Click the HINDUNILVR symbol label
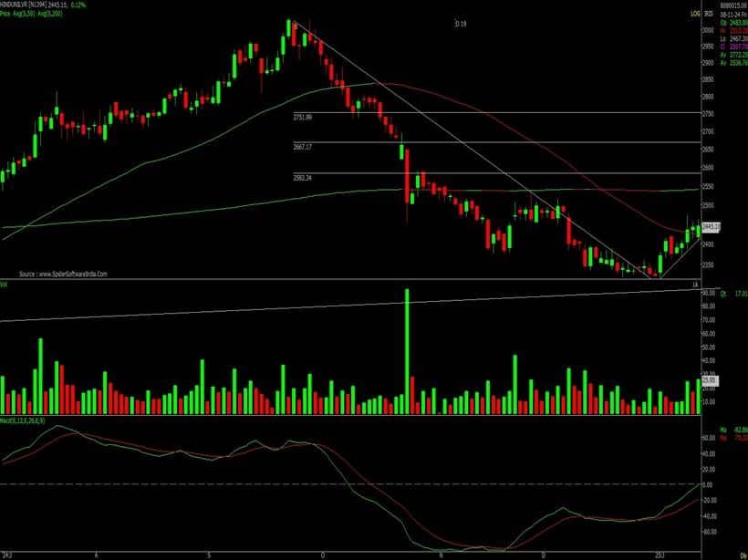This screenshot has width=748, height=560. pos(18,6)
